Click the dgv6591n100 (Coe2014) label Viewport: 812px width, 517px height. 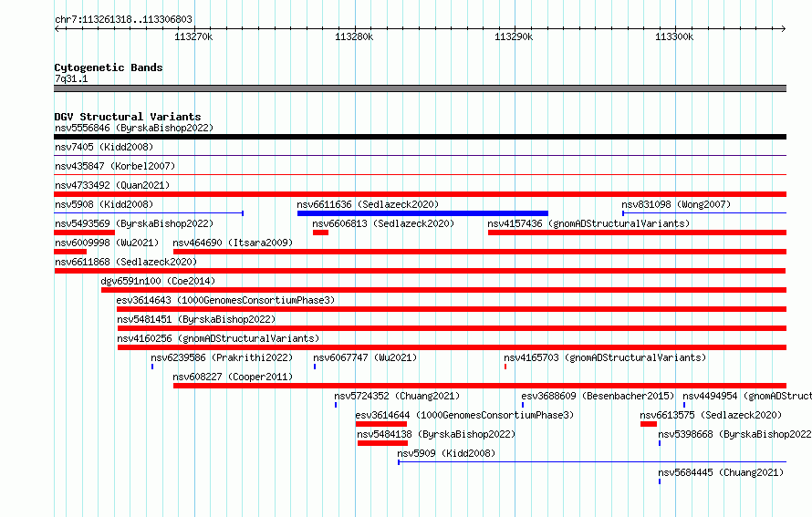[158, 281]
